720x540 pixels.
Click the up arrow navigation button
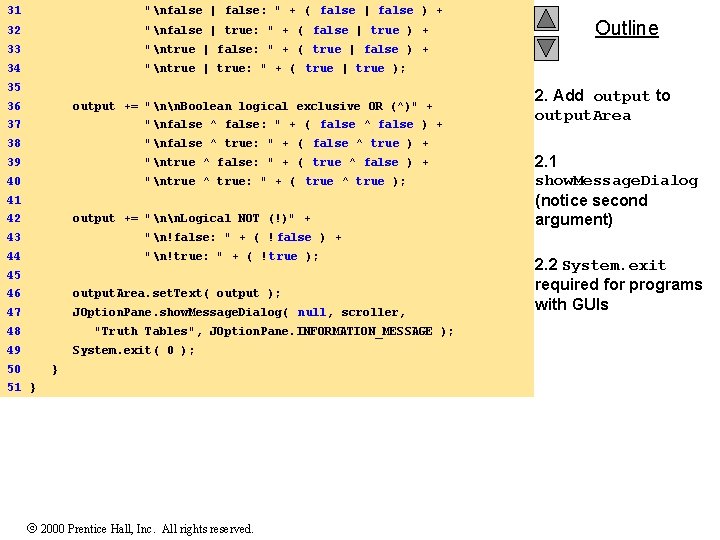[546, 19]
